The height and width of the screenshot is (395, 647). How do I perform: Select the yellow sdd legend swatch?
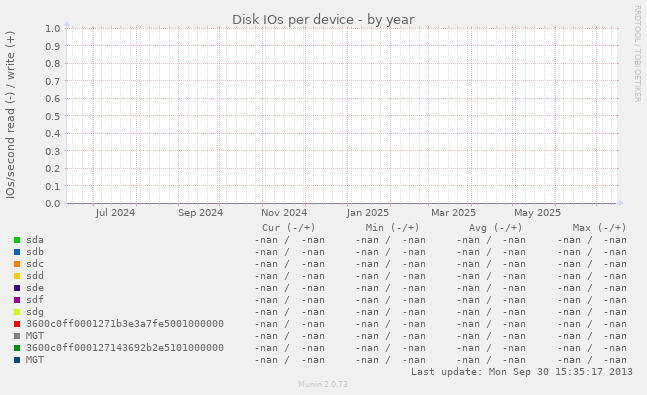17,276
